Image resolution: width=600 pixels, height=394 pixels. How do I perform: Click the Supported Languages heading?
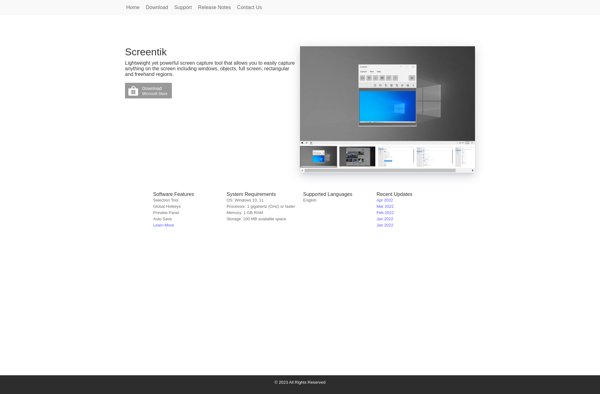[x=328, y=194]
